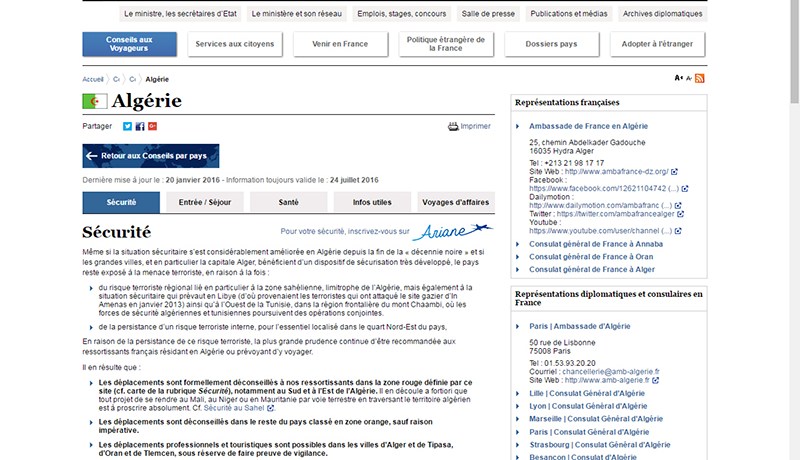Expand Lille Consulat Général d'Algérie entry

click(x=587, y=393)
